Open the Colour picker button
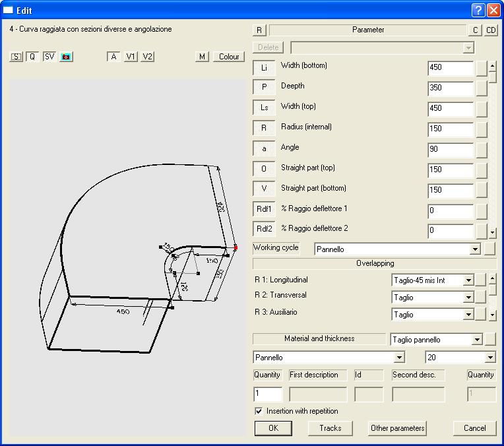 229,57
